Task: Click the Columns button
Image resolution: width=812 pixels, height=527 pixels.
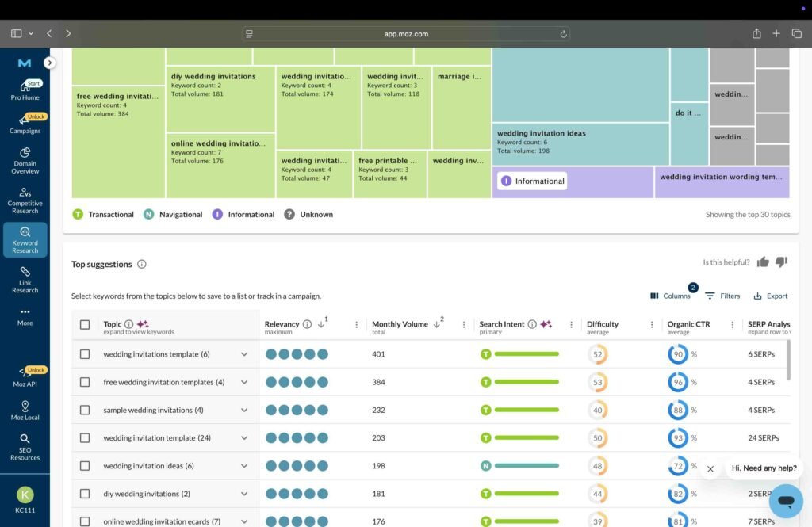Action: click(x=670, y=296)
